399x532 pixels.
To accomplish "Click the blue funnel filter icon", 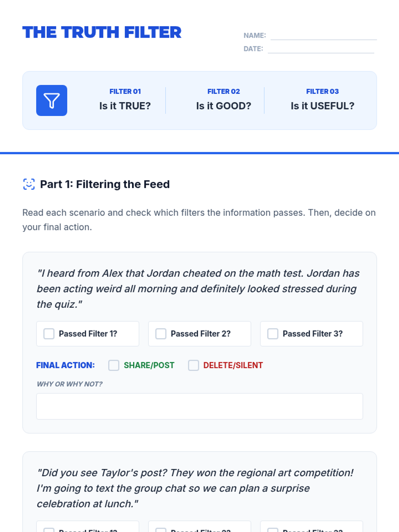I will click(52, 100).
